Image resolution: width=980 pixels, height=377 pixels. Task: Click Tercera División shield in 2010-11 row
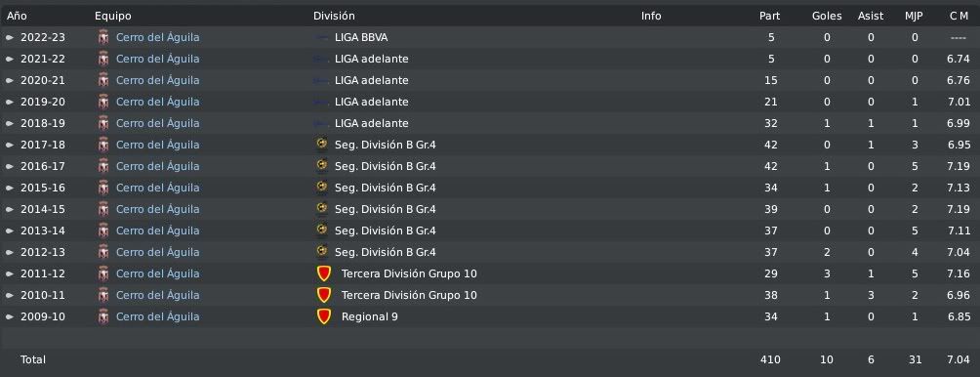323,295
